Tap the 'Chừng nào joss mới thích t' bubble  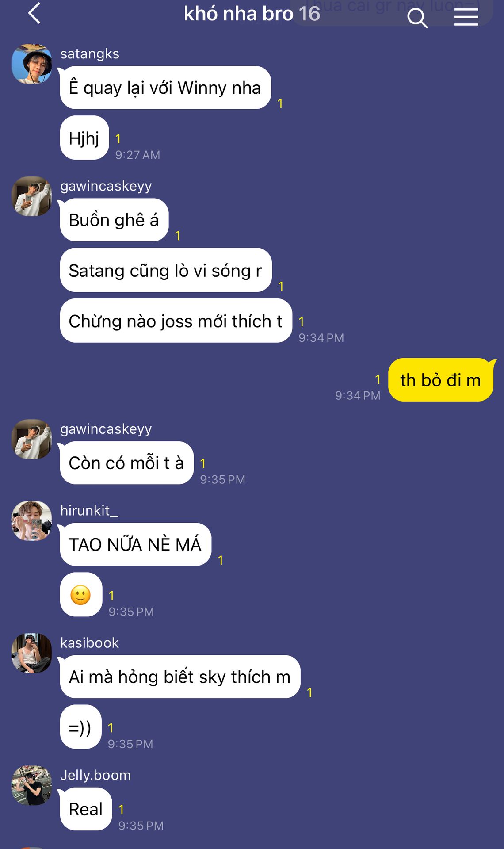[x=176, y=321]
